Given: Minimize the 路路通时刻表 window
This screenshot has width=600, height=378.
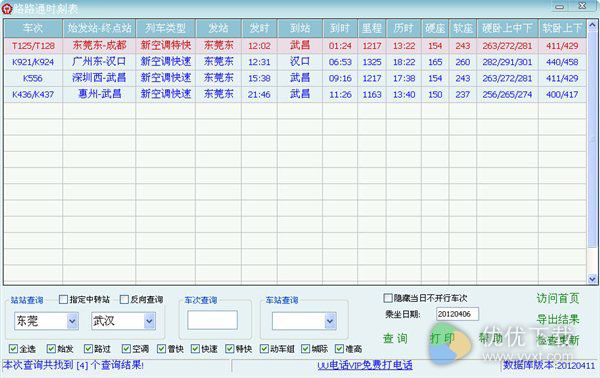Looking at the screenshot, I should 560,7.
